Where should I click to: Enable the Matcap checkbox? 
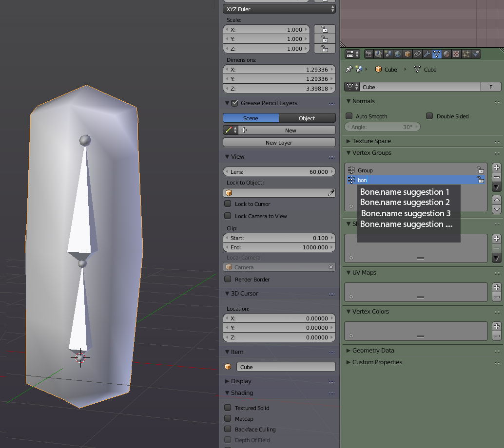click(228, 418)
